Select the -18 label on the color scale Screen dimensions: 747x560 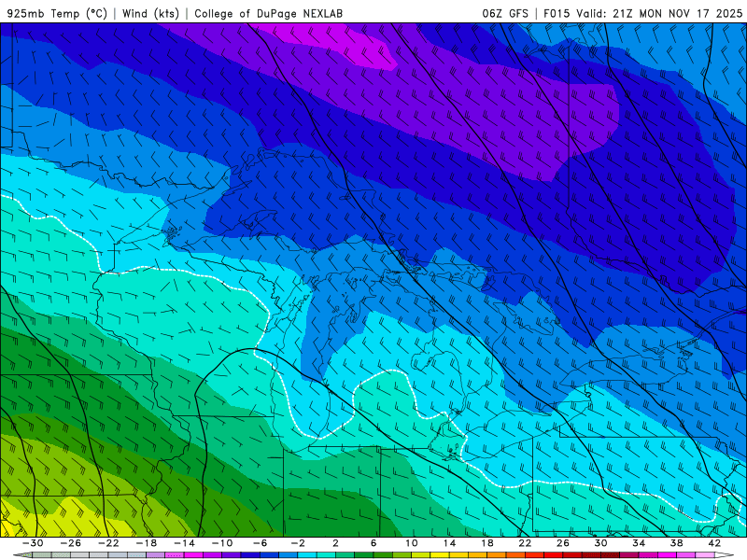[x=147, y=543]
